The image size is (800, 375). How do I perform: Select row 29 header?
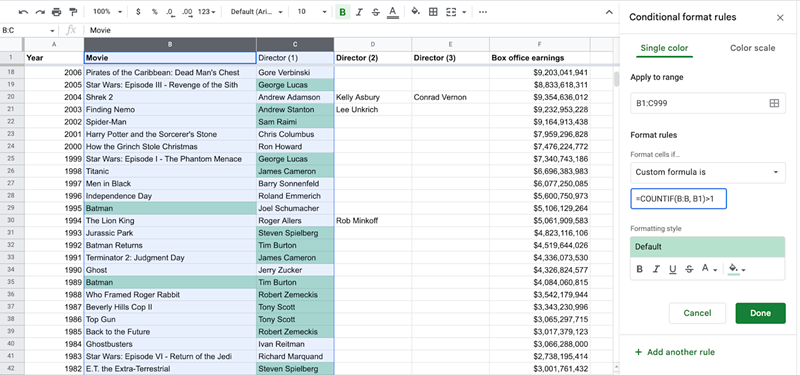tap(12, 208)
